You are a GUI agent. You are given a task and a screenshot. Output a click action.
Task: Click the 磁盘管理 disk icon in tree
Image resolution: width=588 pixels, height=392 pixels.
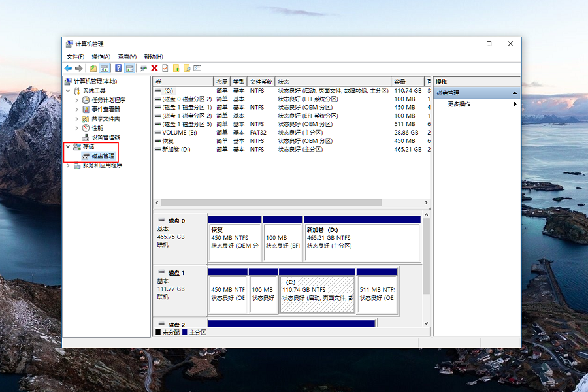[x=86, y=155]
